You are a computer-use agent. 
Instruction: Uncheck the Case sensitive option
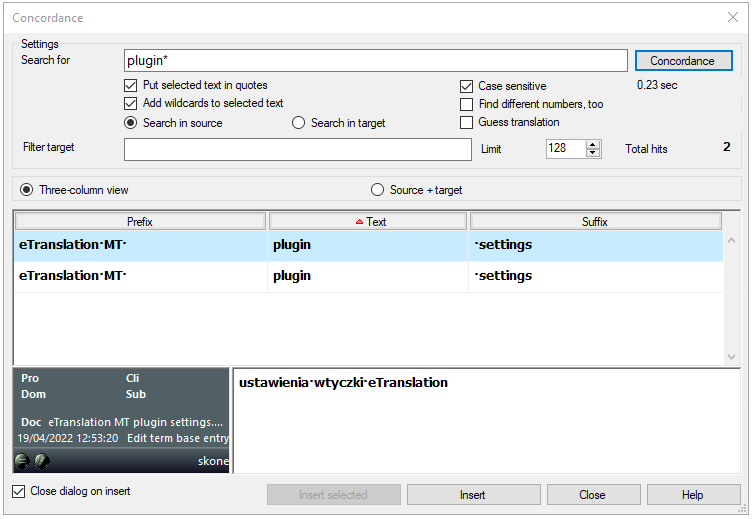coord(466,86)
